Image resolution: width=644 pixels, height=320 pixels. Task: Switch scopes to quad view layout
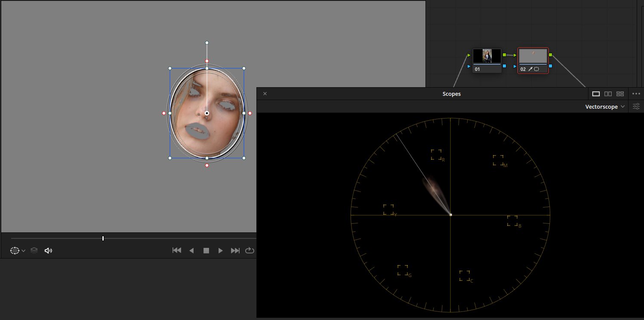pos(620,94)
